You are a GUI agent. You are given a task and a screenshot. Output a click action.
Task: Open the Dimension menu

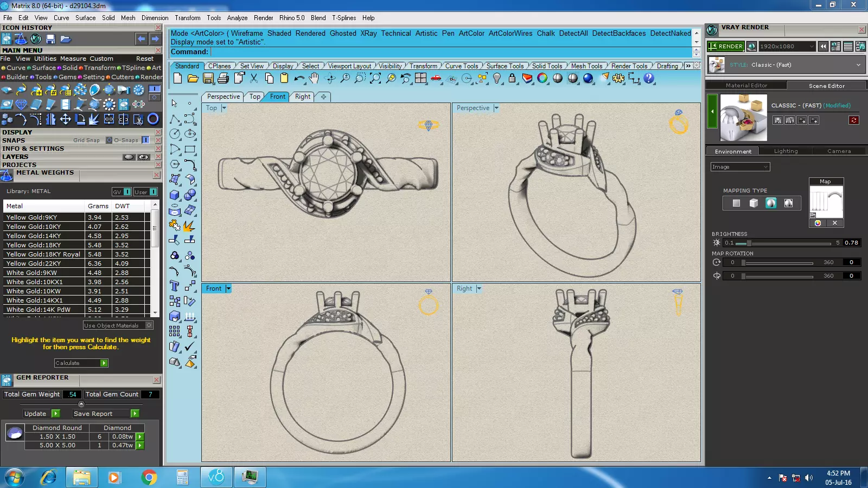[x=155, y=18]
